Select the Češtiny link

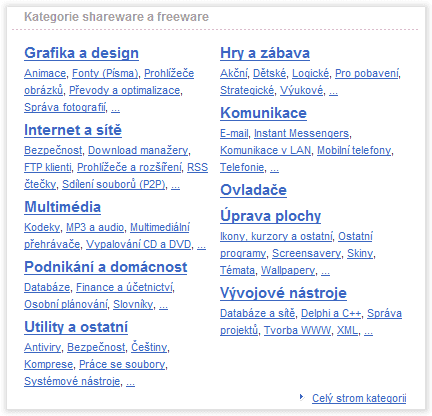[x=149, y=347]
